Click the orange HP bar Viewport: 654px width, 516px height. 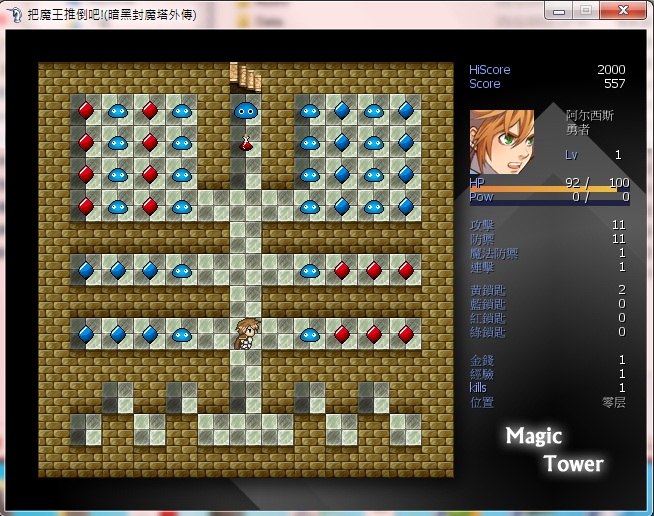point(543,189)
